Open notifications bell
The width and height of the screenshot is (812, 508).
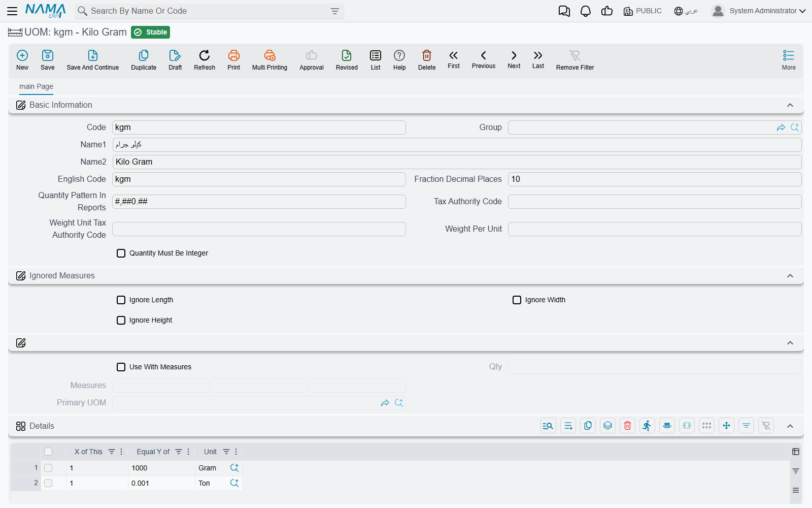(x=586, y=11)
